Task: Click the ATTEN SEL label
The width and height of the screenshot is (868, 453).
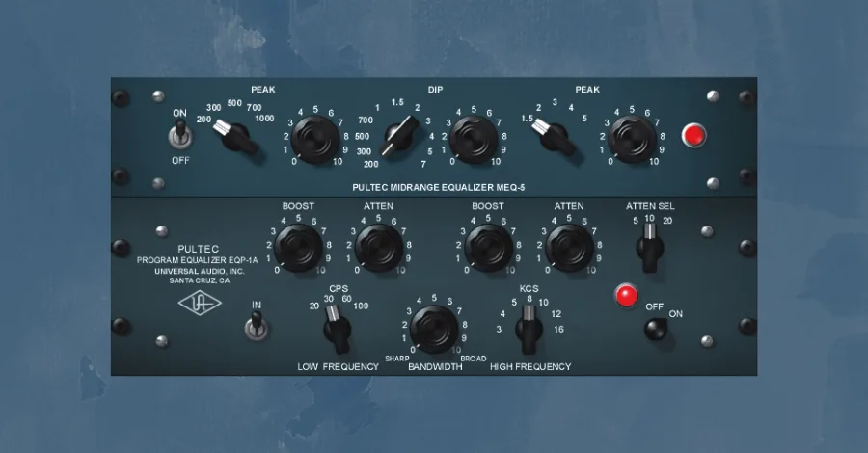Action: click(650, 206)
